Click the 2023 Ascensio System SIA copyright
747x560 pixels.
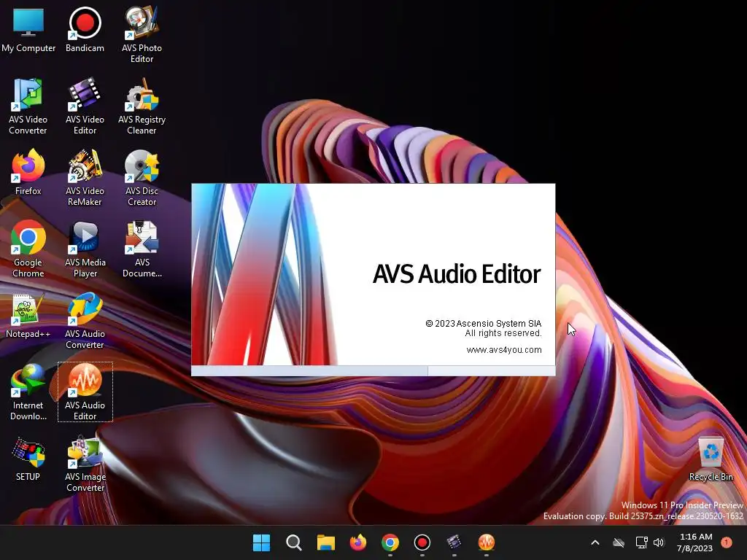[x=484, y=323]
